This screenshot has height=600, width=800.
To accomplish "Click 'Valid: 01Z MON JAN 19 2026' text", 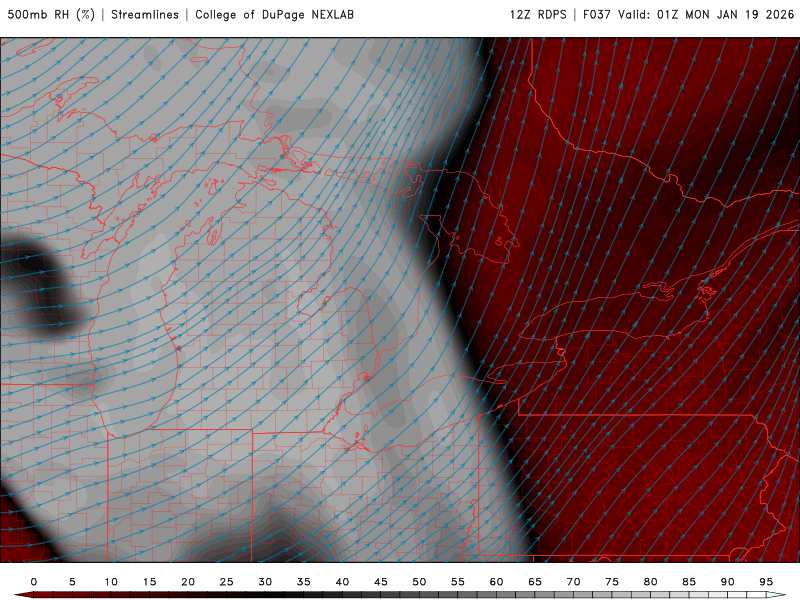I will [706, 14].
